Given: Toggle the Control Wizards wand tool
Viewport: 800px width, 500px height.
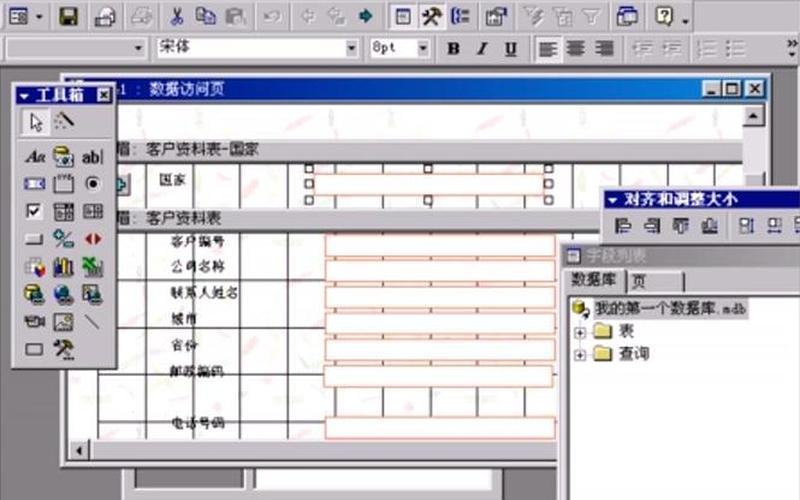Looking at the screenshot, I should (64, 122).
